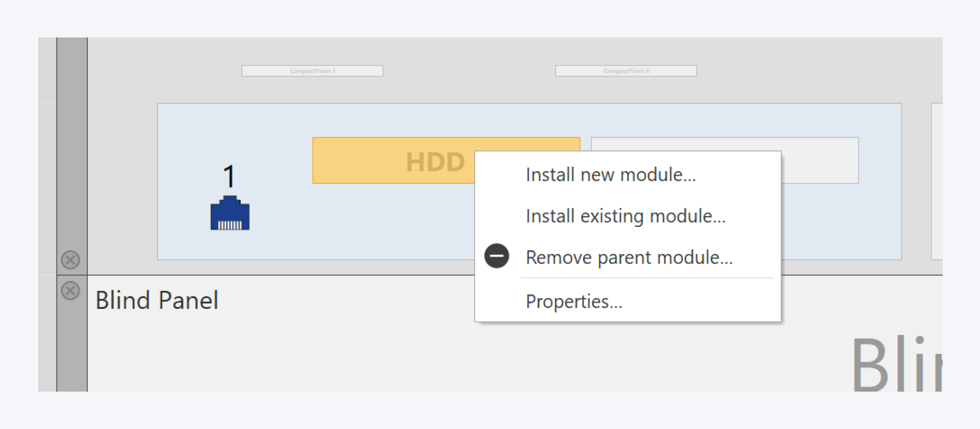Click the Blind Panel label text
The width and height of the screenshot is (980, 429).
coord(157,299)
